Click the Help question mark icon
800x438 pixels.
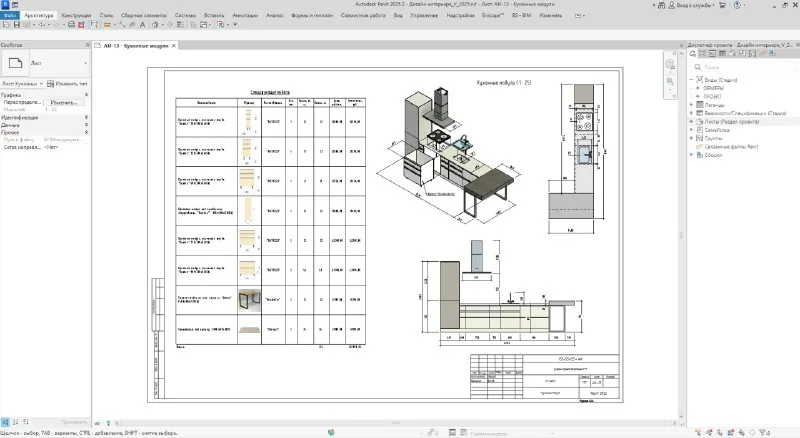point(737,5)
